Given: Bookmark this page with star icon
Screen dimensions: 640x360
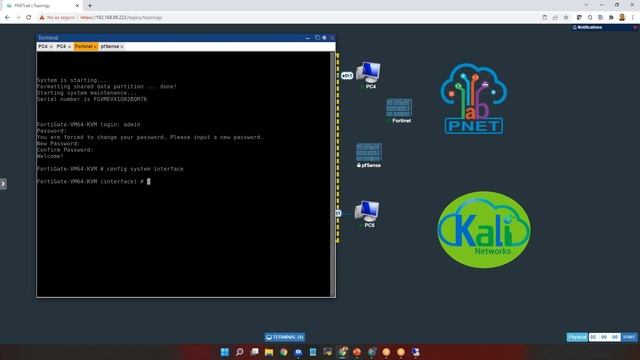Looking at the screenshot, I should (566, 18).
